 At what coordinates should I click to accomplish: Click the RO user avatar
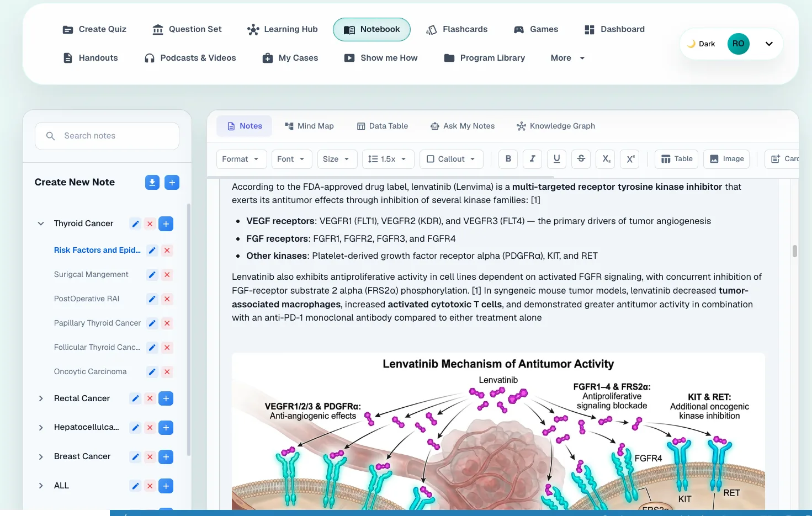[x=739, y=44]
